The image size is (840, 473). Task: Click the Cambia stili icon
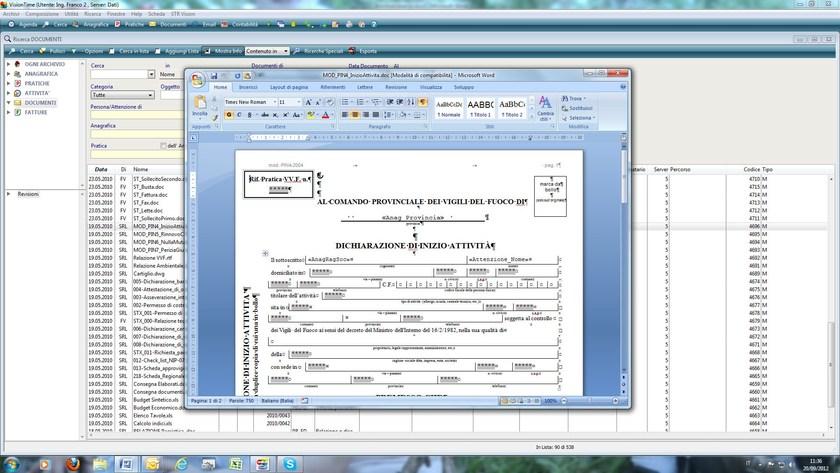point(545,106)
